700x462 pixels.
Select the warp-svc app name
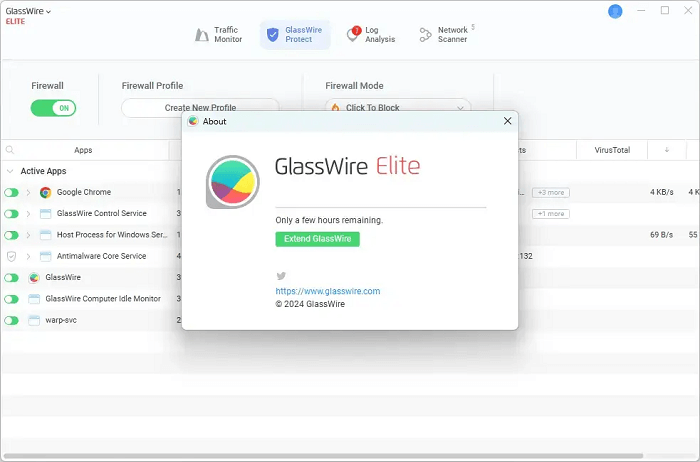pyautogui.click(x=61, y=320)
